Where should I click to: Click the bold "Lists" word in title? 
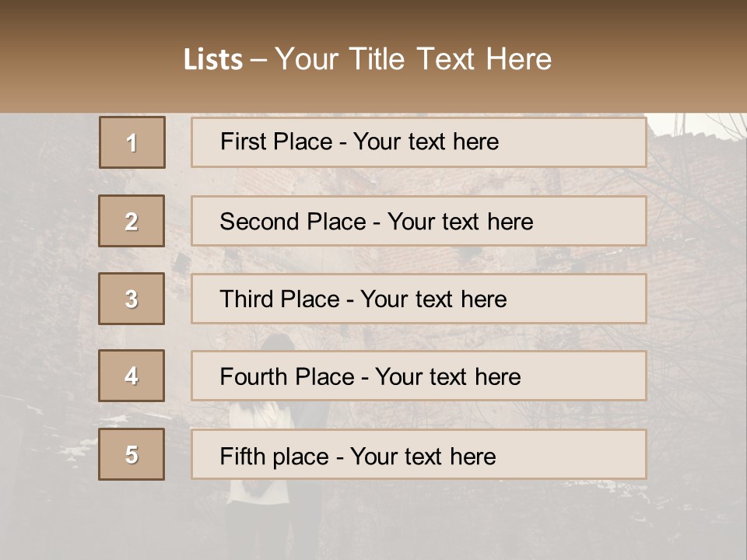tap(212, 60)
